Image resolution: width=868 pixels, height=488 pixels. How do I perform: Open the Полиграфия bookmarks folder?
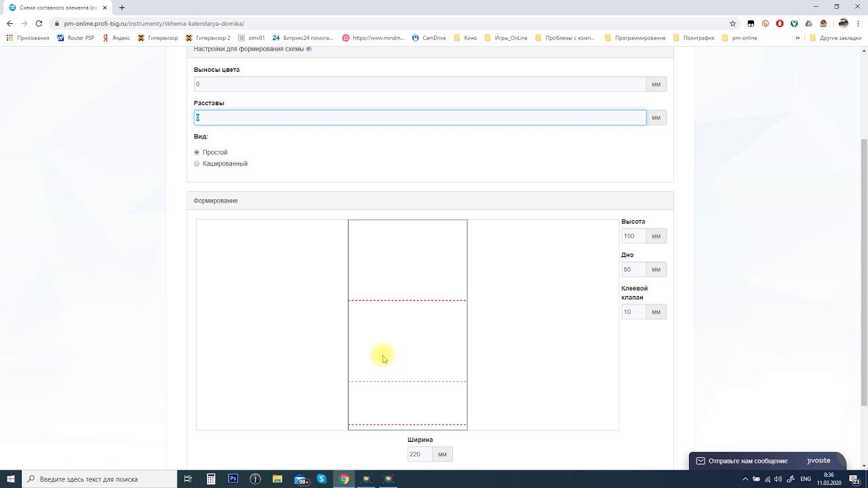point(693,38)
